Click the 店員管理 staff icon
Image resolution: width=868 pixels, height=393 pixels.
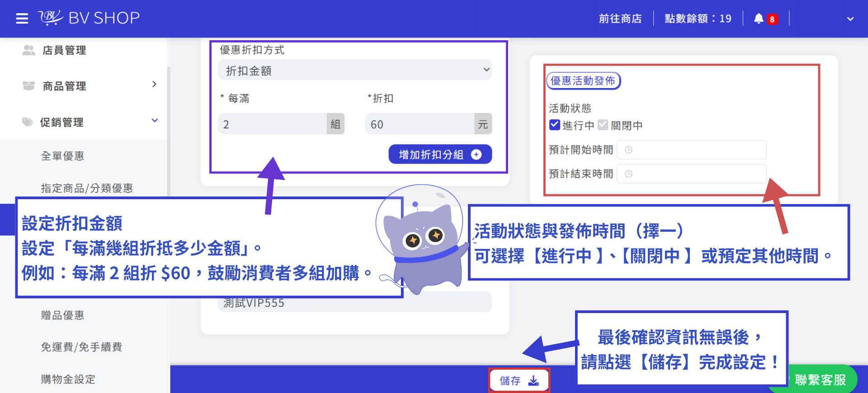[x=28, y=50]
